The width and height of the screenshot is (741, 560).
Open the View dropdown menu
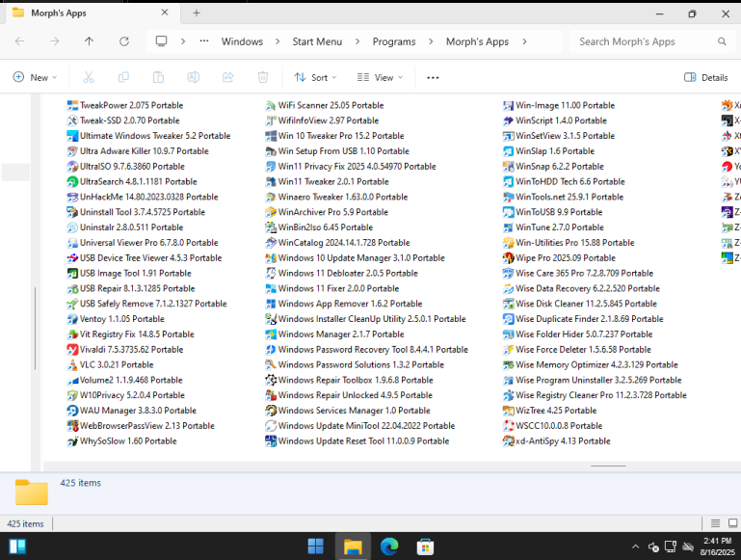click(x=380, y=77)
